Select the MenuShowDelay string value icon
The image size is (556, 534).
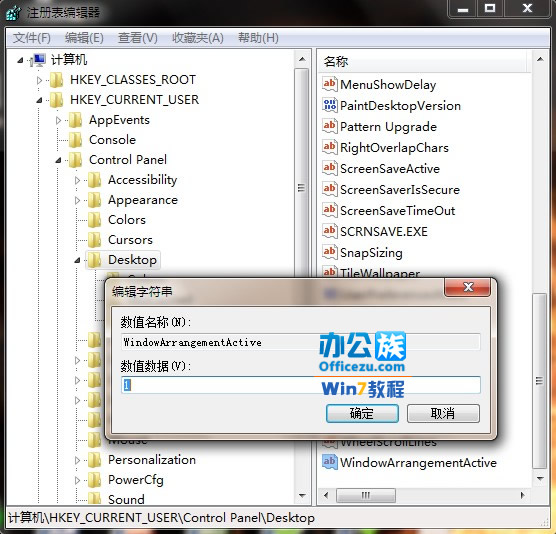329,84
